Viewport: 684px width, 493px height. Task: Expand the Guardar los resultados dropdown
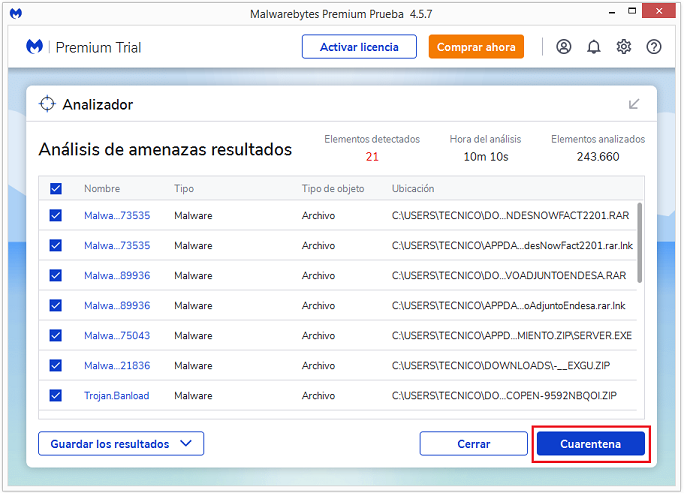click(121, 444)
